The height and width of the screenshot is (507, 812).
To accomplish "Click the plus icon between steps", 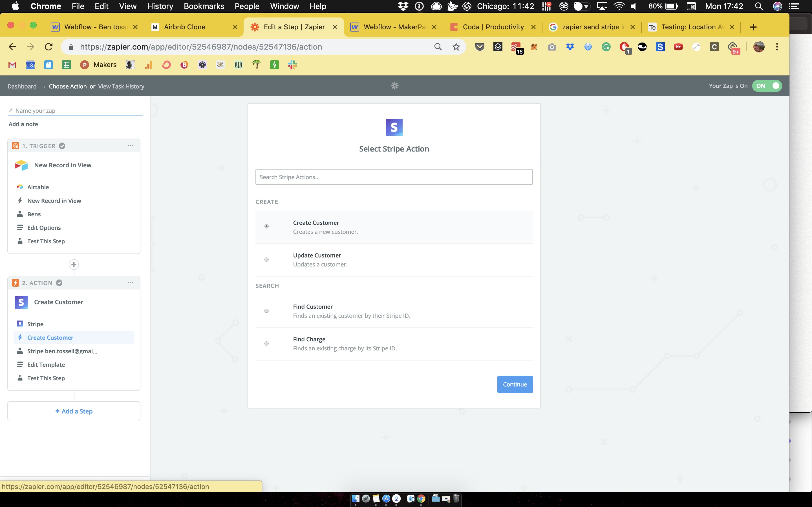I will (74, 264).
